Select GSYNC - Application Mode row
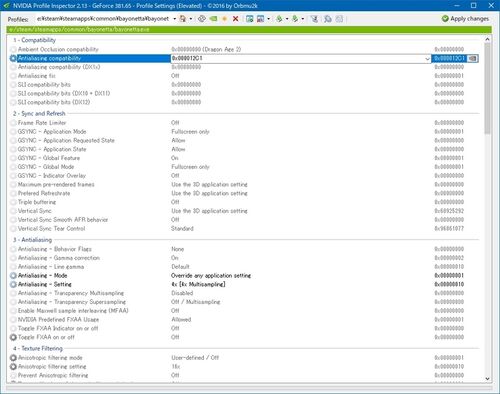Image resolution: width=500 pixels, height=394 pixels. [245, 132]
